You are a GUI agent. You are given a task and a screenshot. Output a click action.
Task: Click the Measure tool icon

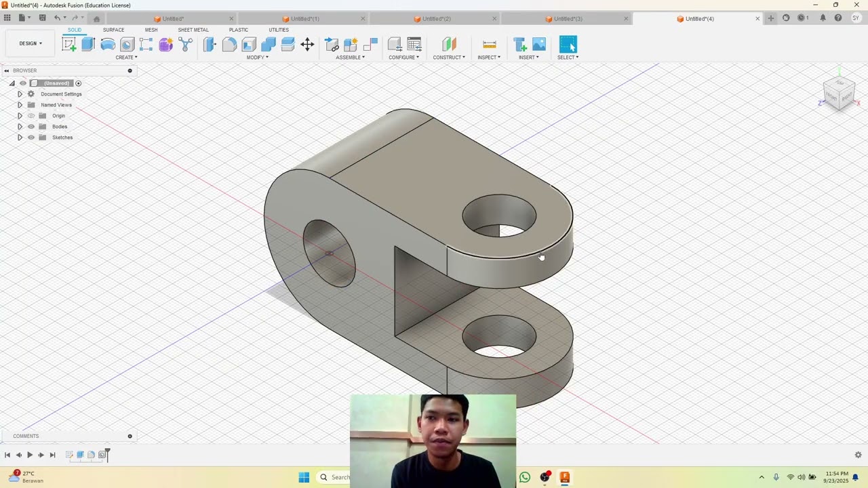(489, 45)
